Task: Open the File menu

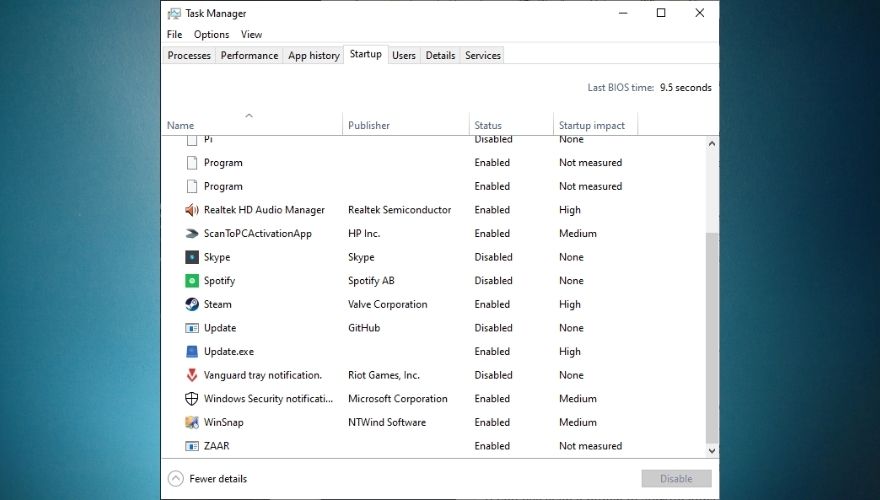Action: click(x=175, y=34)
